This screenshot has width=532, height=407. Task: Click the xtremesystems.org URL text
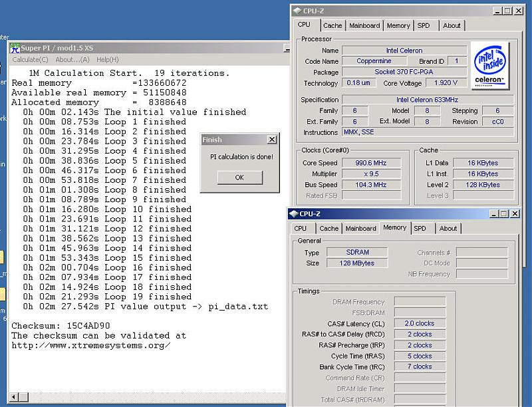coord(90,345)
